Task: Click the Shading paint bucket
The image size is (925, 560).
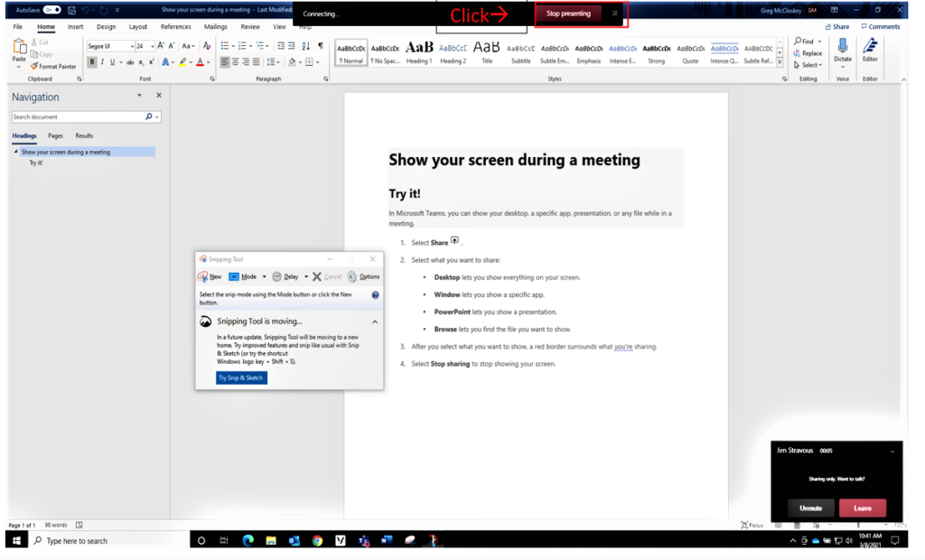Action: tap(292, 62)
